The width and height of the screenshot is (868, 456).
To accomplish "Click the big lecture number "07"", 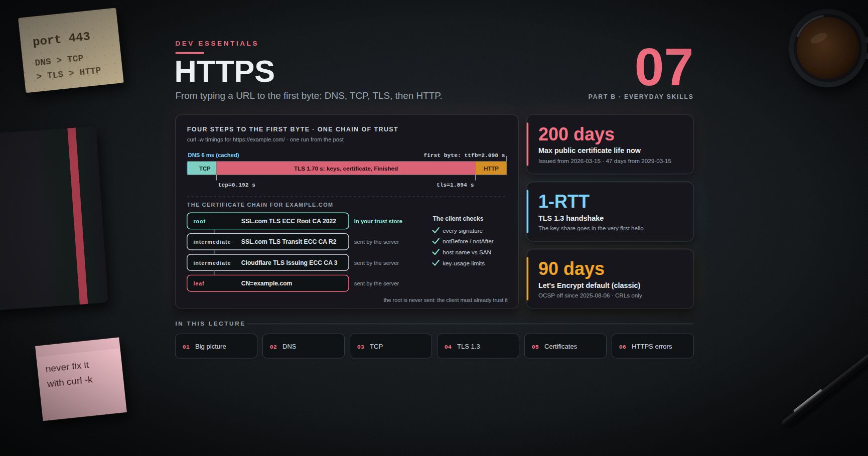I will 664,67.
